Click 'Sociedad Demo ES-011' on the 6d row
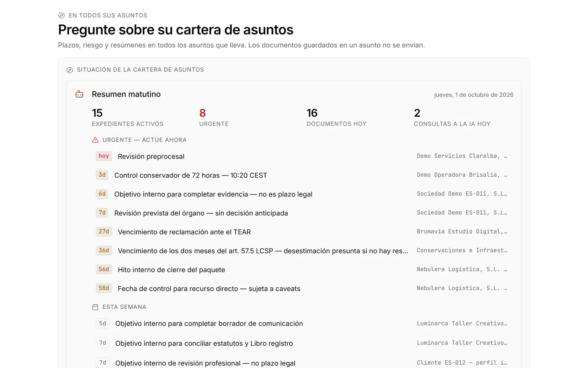 [x=462, y=194]
